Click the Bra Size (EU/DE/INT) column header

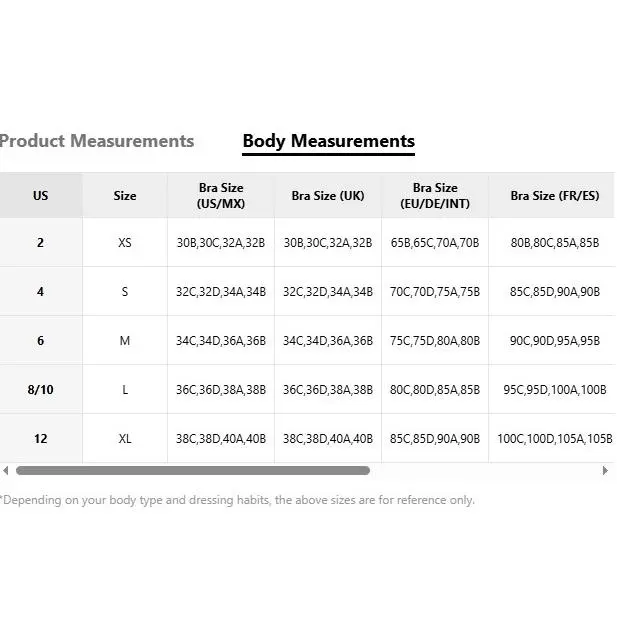[435, 196]
